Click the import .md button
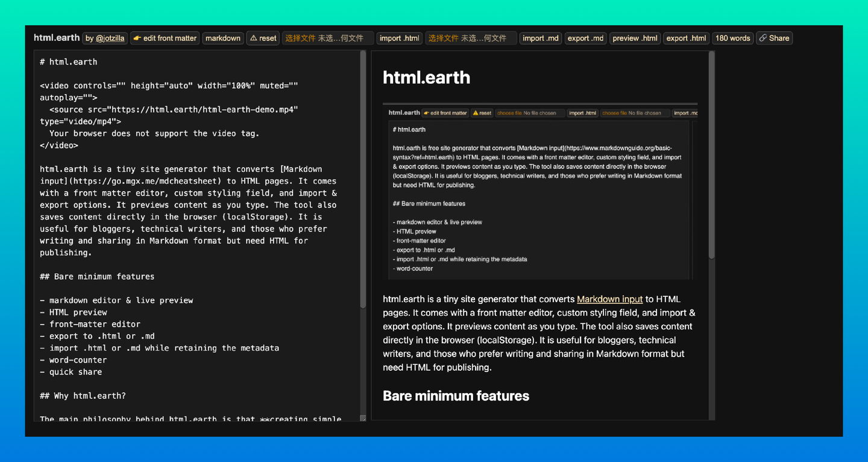The image size is (868, 462). coord(541,38)
